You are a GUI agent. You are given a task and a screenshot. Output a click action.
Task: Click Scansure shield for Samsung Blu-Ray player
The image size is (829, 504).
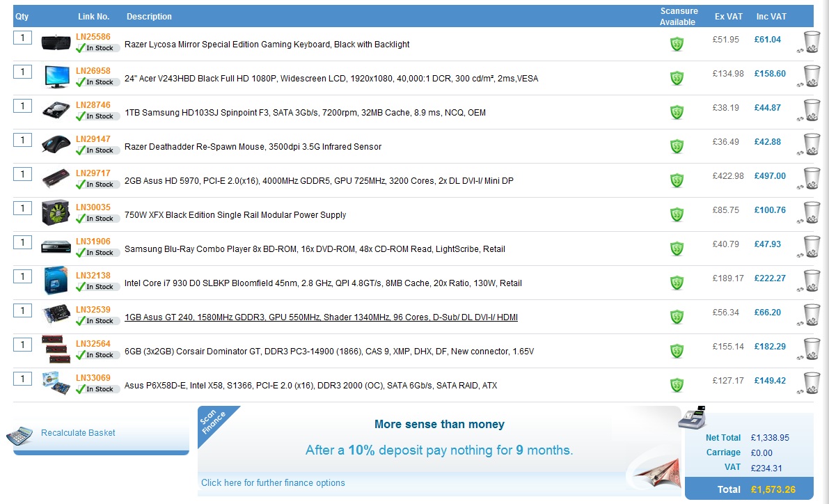point(677,249)
